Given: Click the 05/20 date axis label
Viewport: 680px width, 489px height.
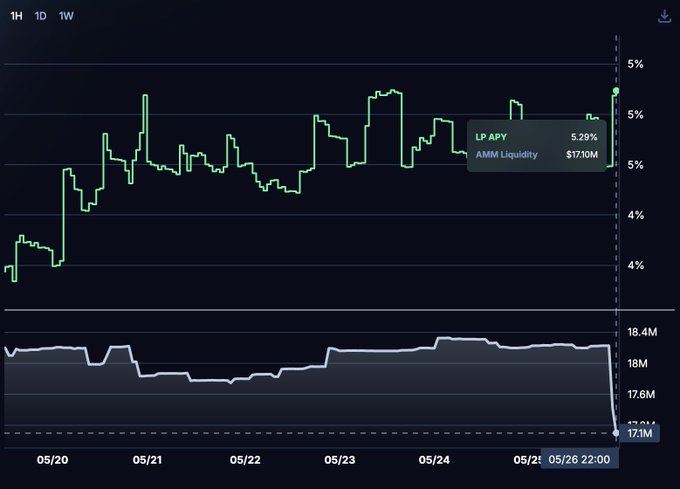Looking at the screenshot, I should tap(52, 460).
